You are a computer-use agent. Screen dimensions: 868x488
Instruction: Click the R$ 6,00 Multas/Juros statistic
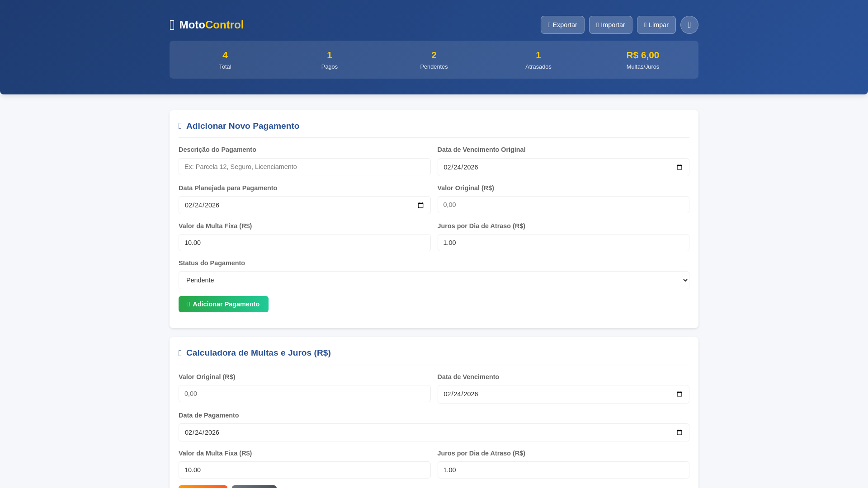tap(643, 60)
